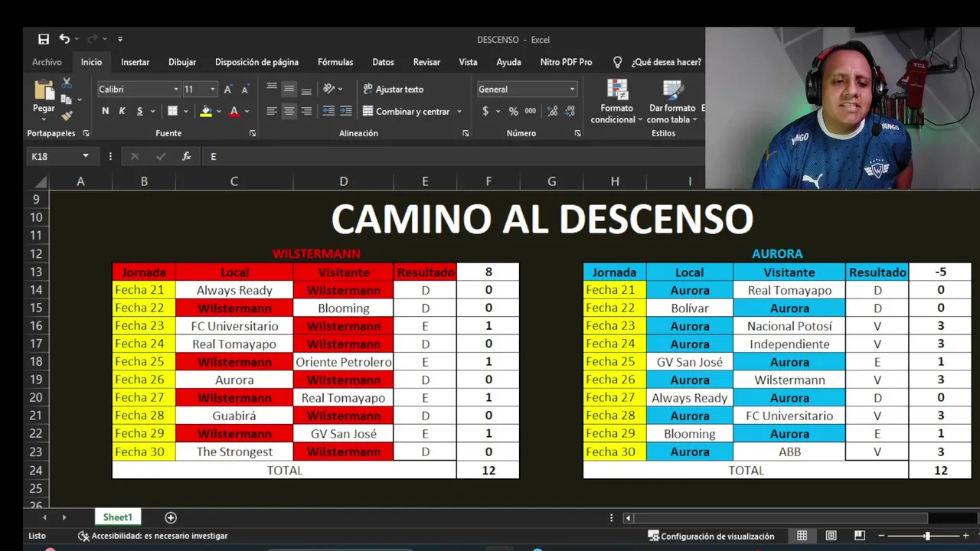Click the decrease decimals icon
The width and height of the screenshot is (980, 551).
tap(571, 111)
